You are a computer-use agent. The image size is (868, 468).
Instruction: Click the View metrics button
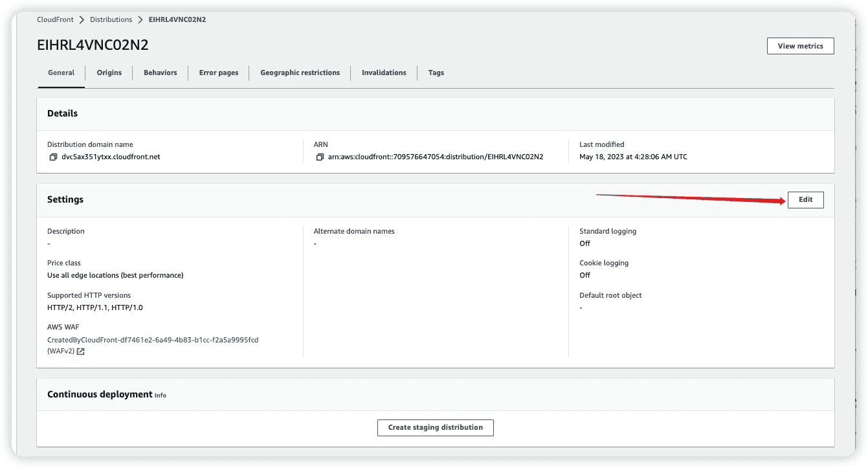801,46
